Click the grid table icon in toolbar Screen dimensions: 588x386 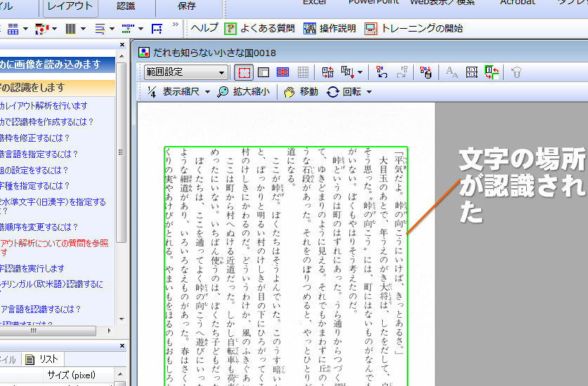pyautogui.click(x=303, y=72)
